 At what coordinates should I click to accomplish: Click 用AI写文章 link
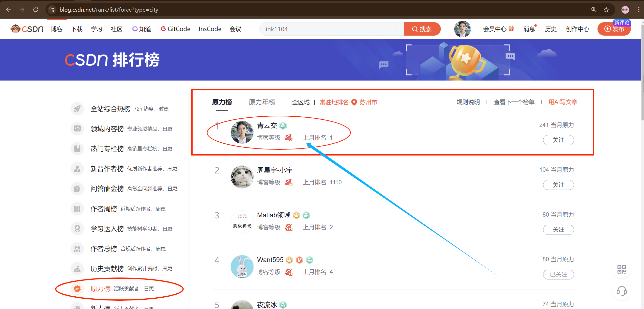(563, 102)
